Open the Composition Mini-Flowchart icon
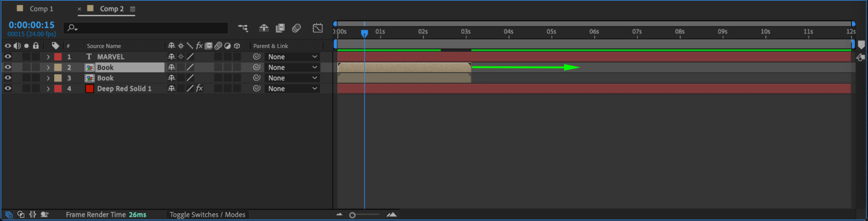The height and width of the screenshot is (221, 868). [x=243, y=28]
